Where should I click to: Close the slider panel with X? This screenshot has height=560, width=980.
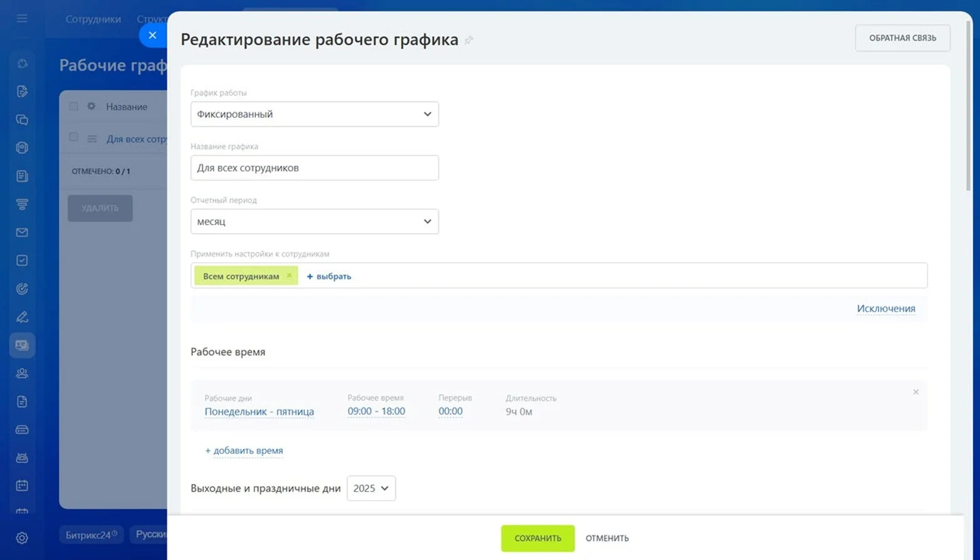click(x=152, y=35)
